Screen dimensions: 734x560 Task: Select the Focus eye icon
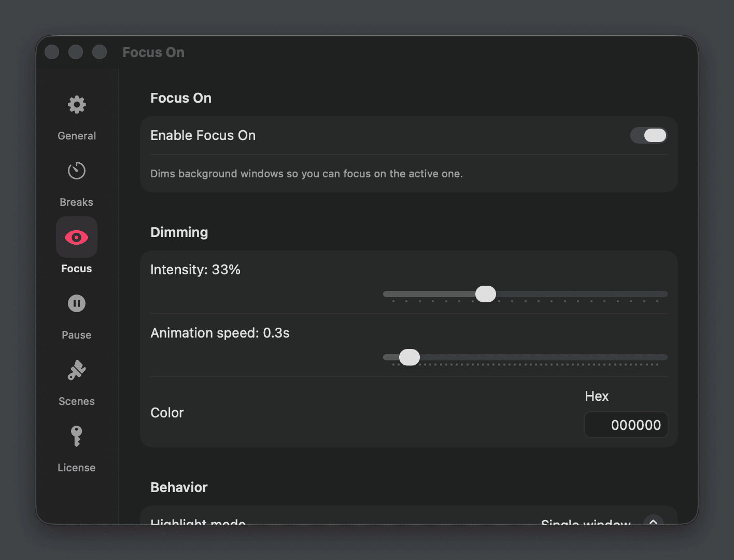click(77, 237)
